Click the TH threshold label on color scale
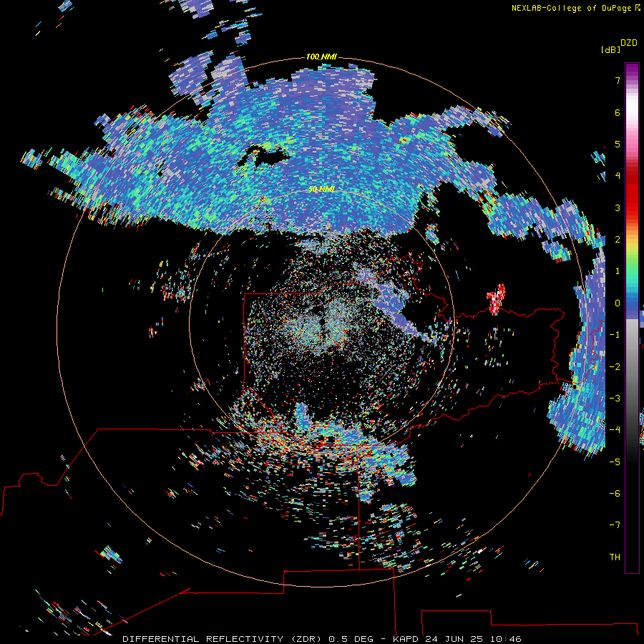Screen dimensions: 644x644 [615, 557]
